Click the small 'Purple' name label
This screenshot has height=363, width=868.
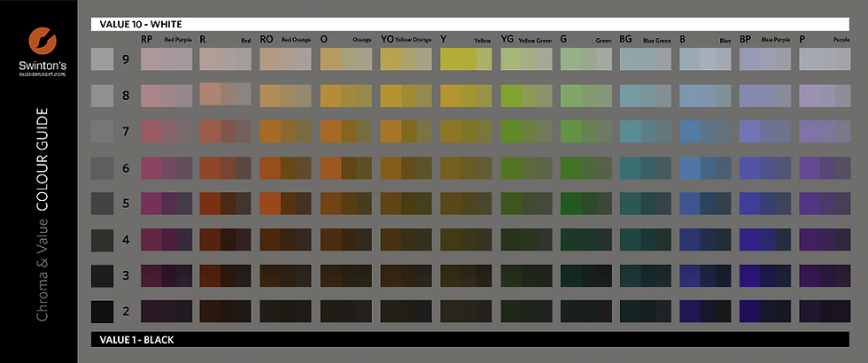click(841, 41)
